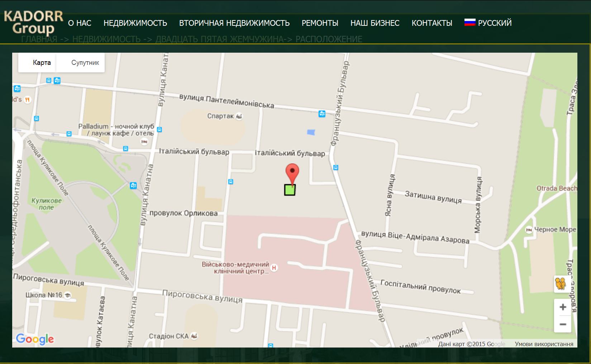Click the restaurant fork icon near d's
This screenshot has width=591, height=364.
click(x=27, y=100)
